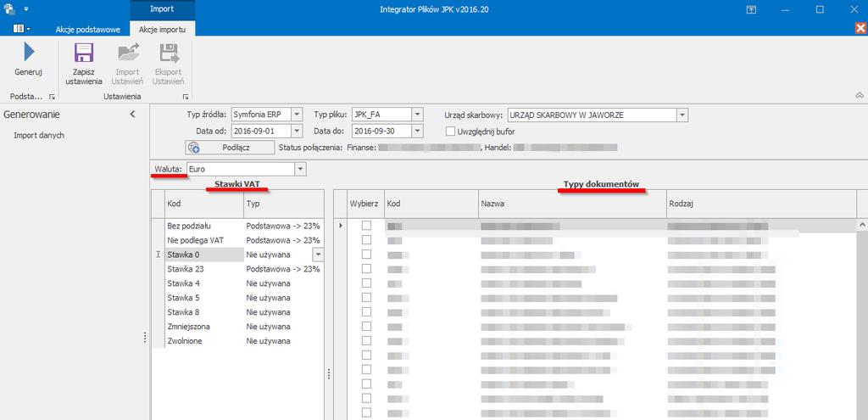Image resolution: width=868 pixels, height=420 pixels.
Task: Tick the eighth Wybierz checkbox in document types
Action: (x=366, y=327)
